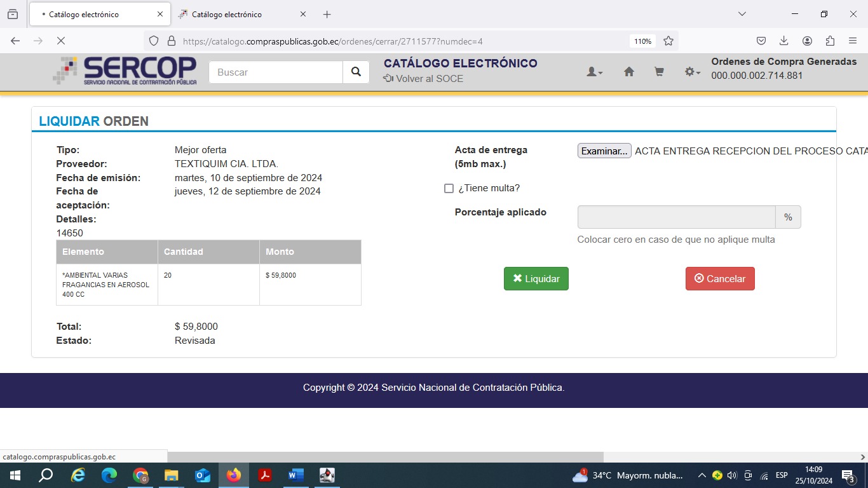Open Firefox hamburger application menu
The image size is (868, 488).
[853, 41]
